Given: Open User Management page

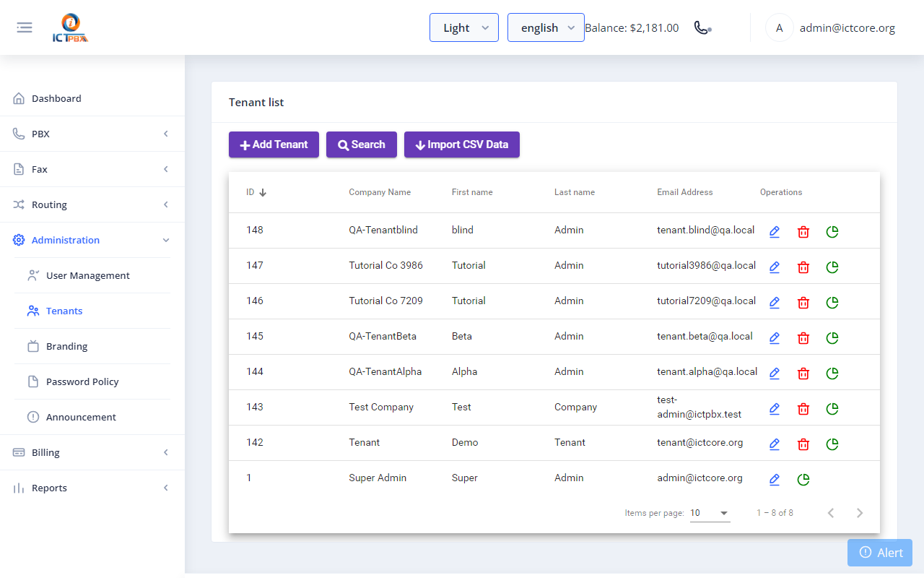Looking at the screenshot, I should 92,275.
